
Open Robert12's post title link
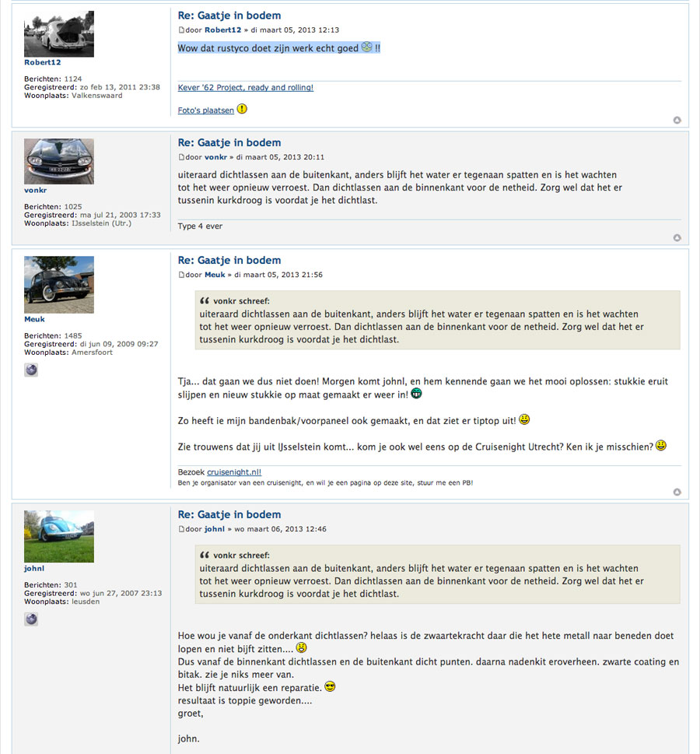pos(229,16)
